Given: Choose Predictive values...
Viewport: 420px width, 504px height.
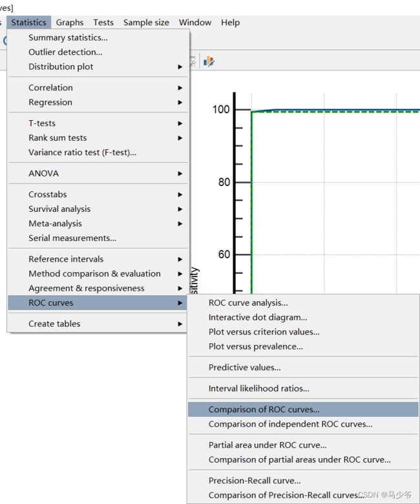Looking at the screenshot, I should tap(303, 368).
